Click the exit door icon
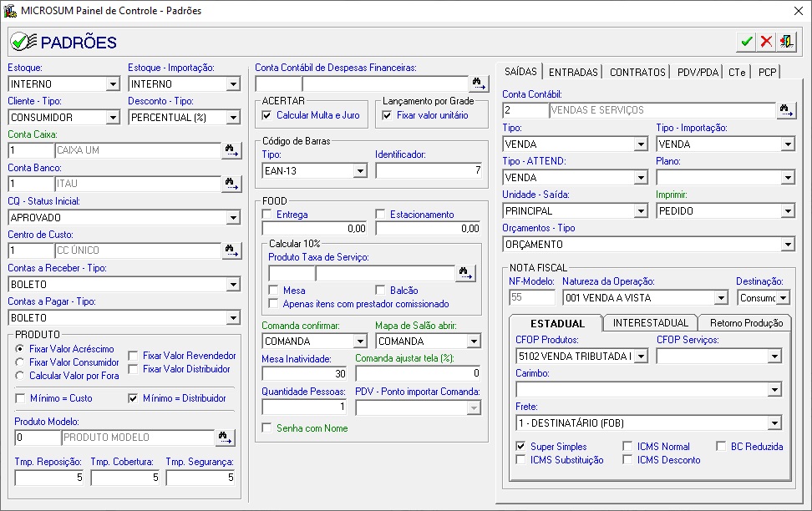Image resolution: width=812 pixels, height=511 pixels. tap(786, 41)
